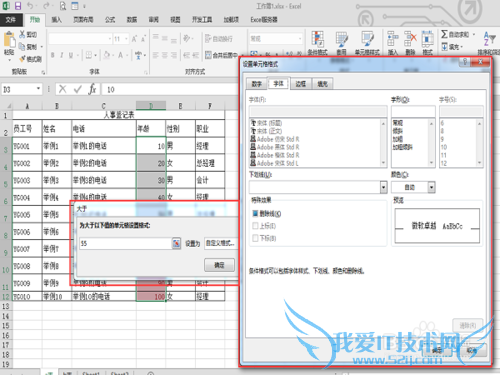Viewport: 500px width, 375px height.
Task: Switch to the Border tab (边框) in dialog
Action: tap(300, 84)
